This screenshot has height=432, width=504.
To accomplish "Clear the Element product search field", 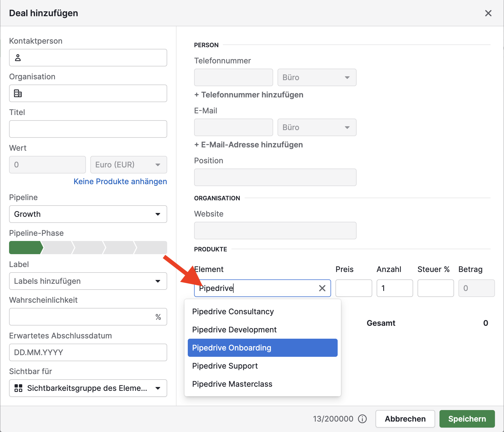I will [322, 288].
